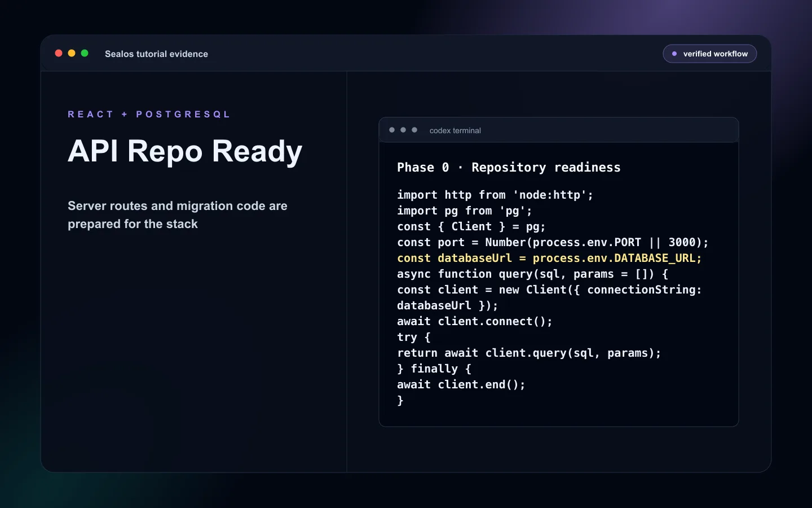
Task: Click the 'verified workflow' badge
Action: [709, 54]
